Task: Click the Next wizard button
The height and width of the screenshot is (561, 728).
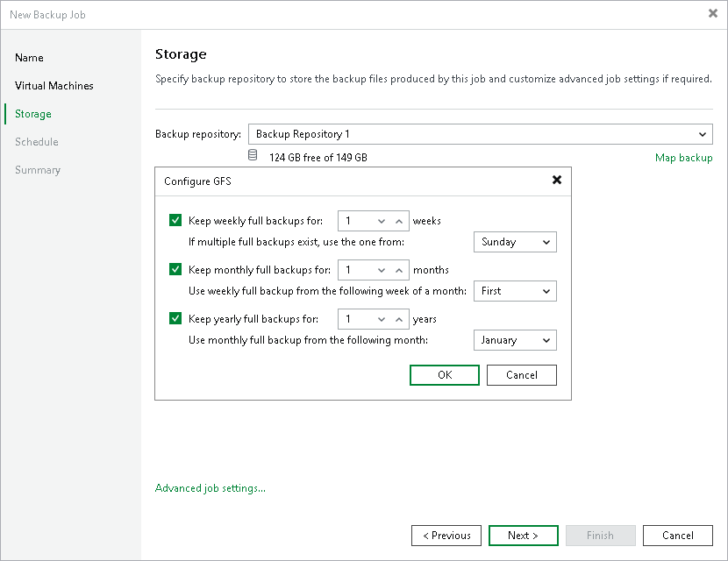Action: [x=524, y=536]
